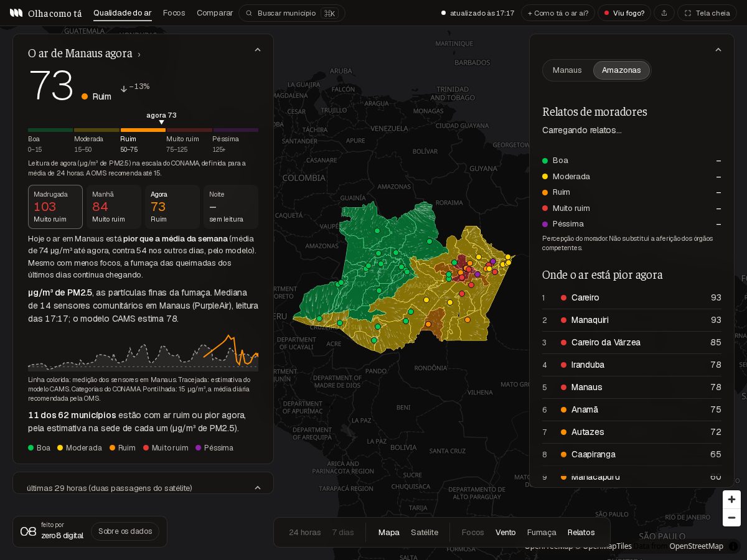Click the Viu fogo? button
Image resolution: width=747 pixels, height=560 pixels.
[624, 13]
